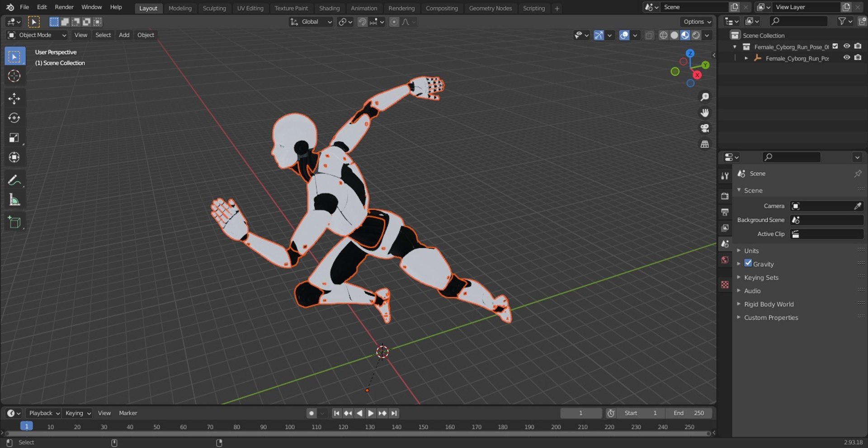The image size is (868, 448).
Task: Disable render for the top collection camera icon
Action: 858,46
